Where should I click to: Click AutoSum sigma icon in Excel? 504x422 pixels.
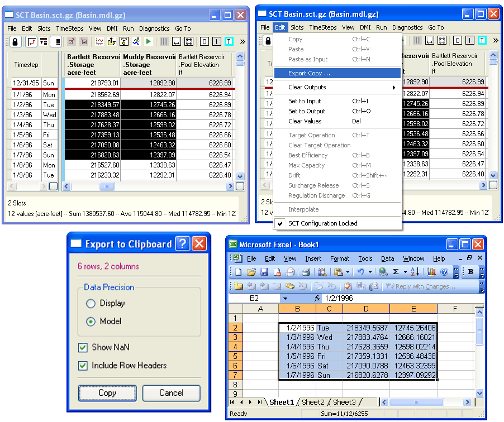396,272
